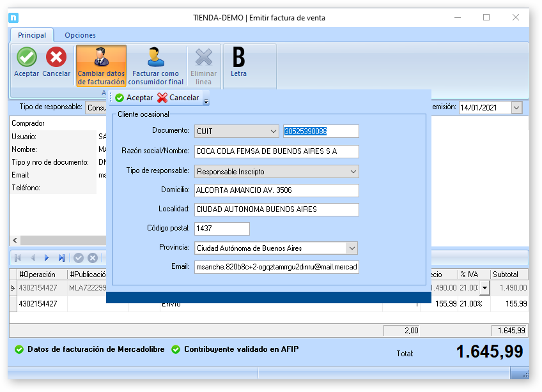Image resolution: width=542 pixels, height=392 pixels.
Task: Expand the Tipo de responsable combo box
Action: (352, 171)
